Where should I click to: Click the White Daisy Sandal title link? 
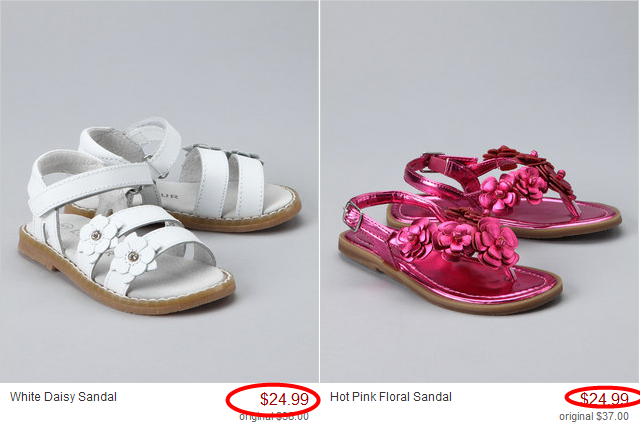63,397
